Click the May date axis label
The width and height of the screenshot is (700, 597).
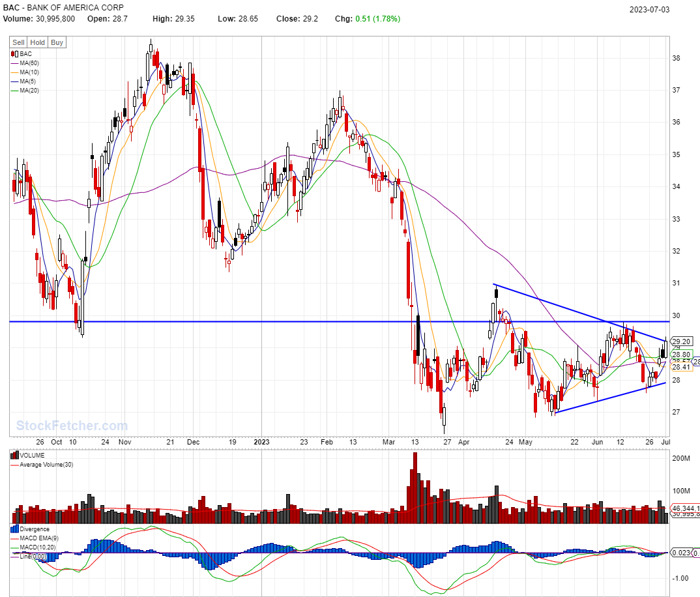click(525, 442)
